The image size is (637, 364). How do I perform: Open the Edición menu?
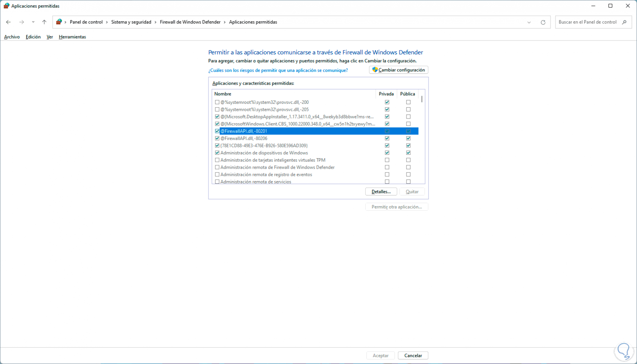coord(33,37)
